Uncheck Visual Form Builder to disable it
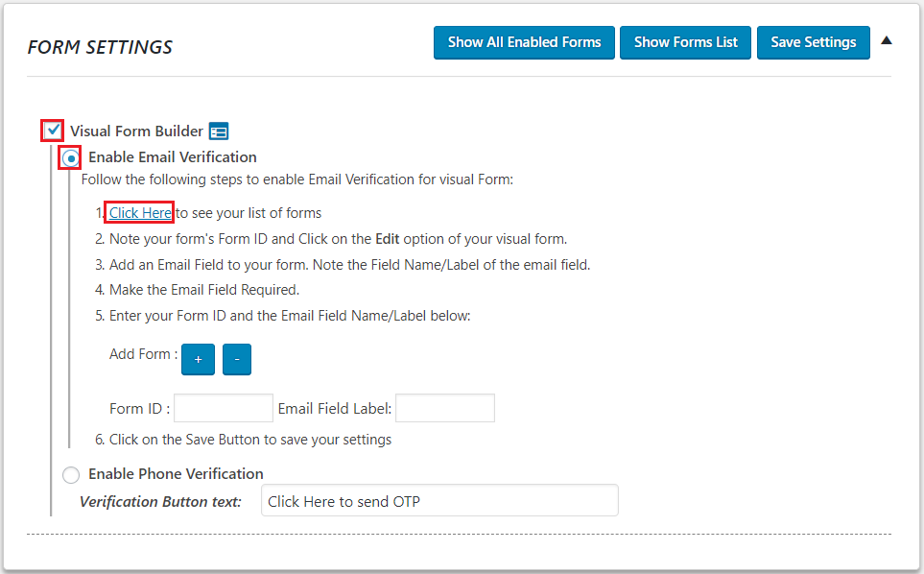Screen dimensions: 924x574 pos(52,130)
